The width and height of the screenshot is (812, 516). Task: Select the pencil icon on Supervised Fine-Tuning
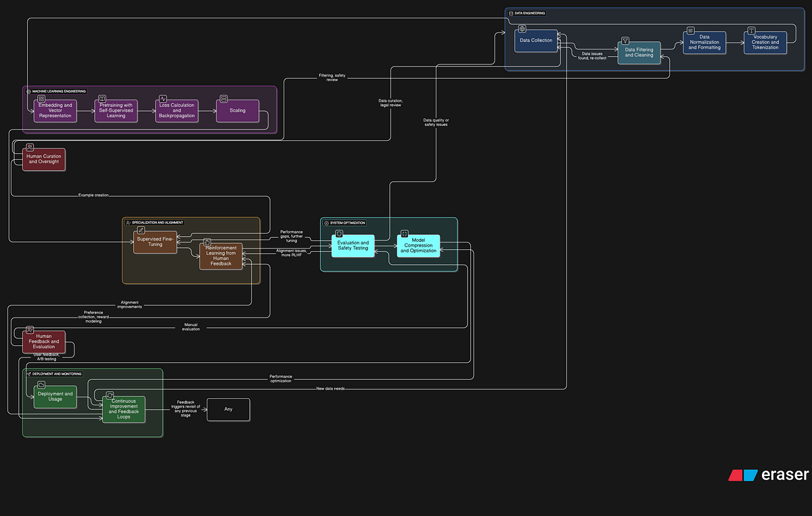(140, 230)
